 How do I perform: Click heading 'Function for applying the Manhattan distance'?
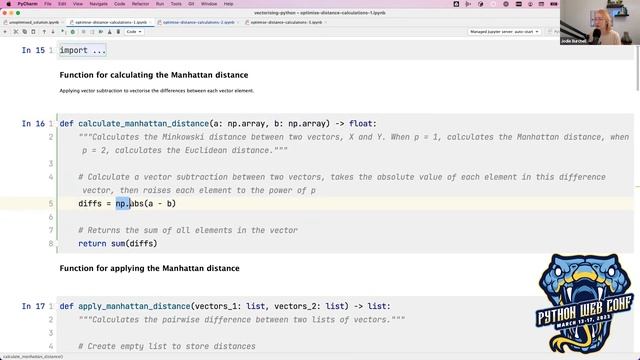(x=149, y=268)
